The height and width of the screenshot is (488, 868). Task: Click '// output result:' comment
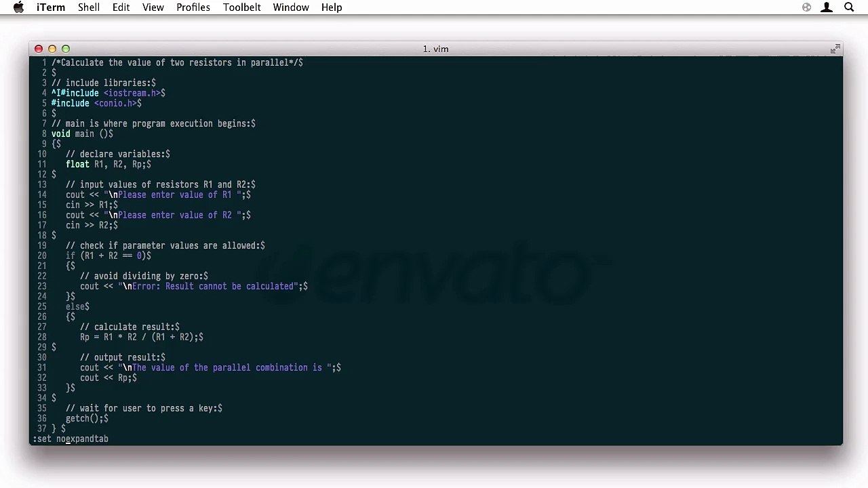121,357
